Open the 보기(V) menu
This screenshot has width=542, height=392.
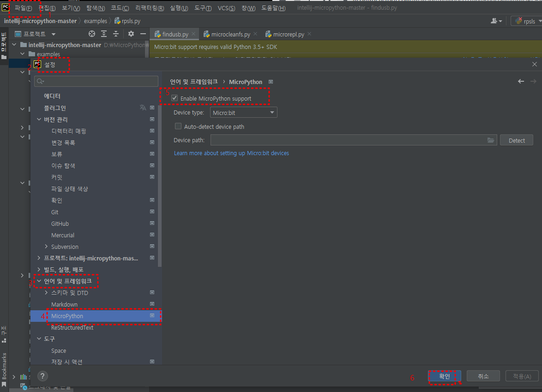(x=71, y=8)
